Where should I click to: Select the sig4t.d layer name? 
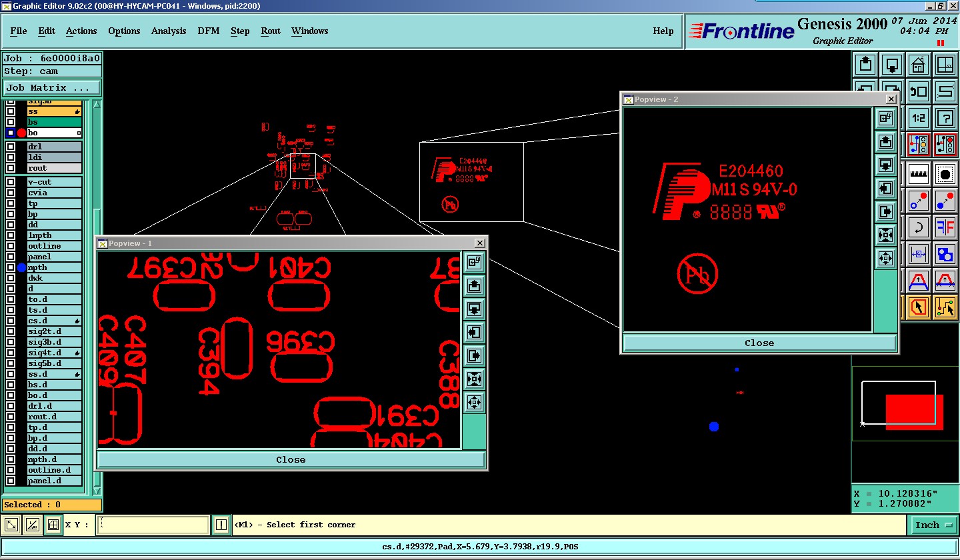pyautogui.click(x=55, y=353)
